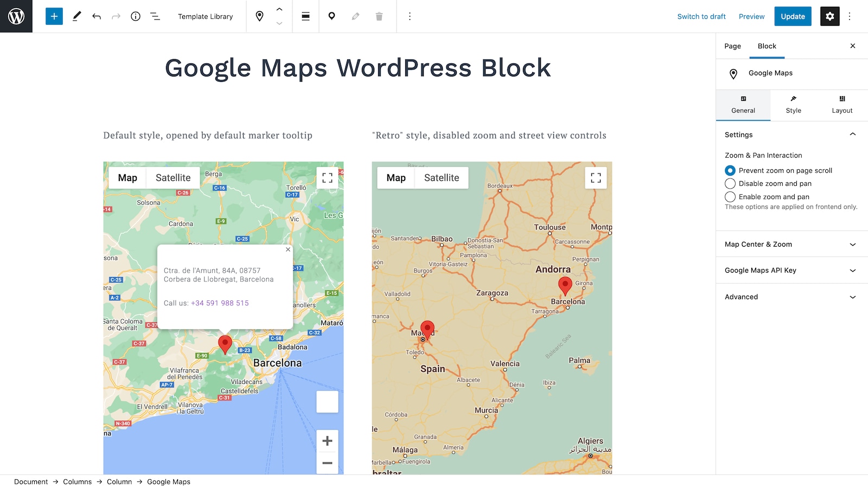Click the white street view control on left map
The height and width of the screenshot is (488, 868).
[x=327, y=402]
